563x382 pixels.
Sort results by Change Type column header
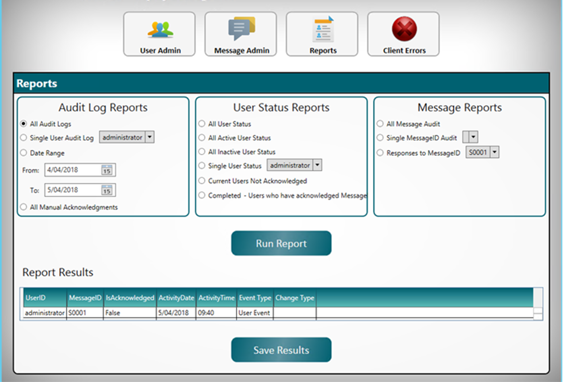[295, 298]
